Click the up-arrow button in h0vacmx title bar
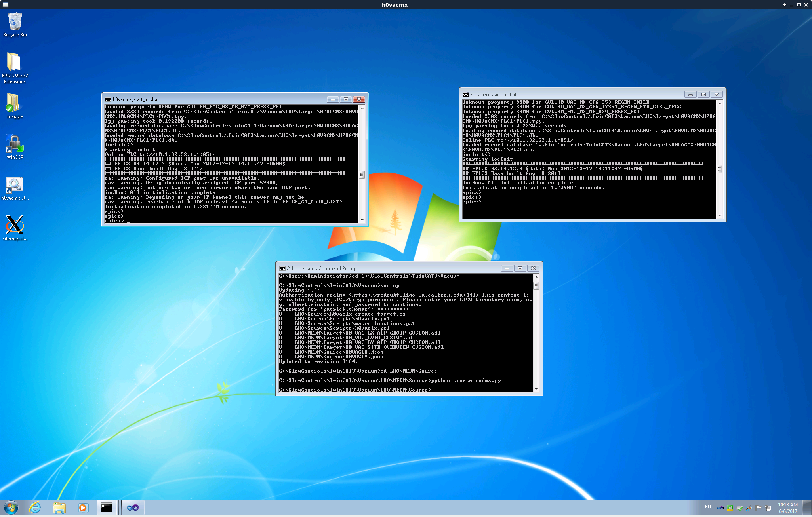812x517 pixels. (x=784, y=5)
